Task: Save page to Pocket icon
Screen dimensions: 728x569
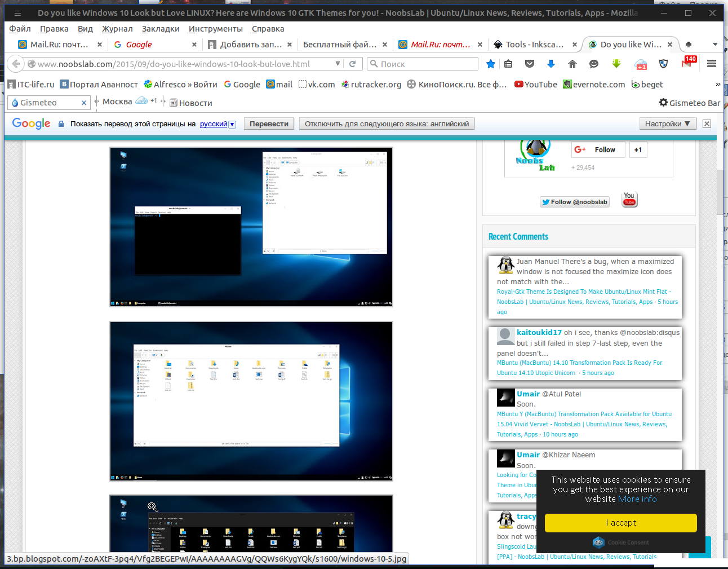Action: (x=530, y=64)
